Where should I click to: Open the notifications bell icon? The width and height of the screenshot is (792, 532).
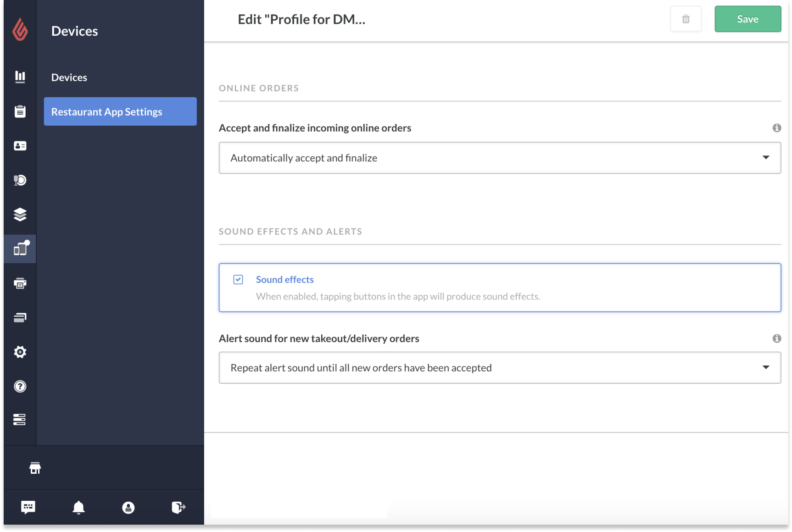[x=78, y=508]
